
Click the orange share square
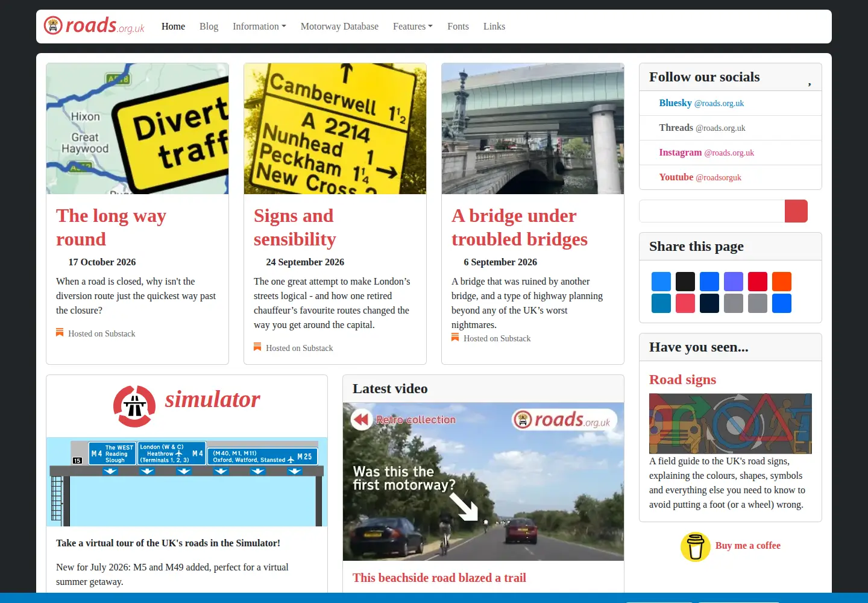782,282
